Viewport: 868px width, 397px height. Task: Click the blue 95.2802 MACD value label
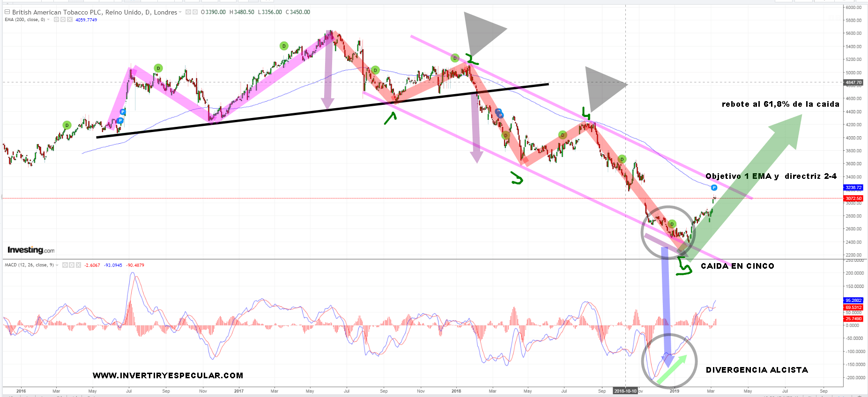coord(853,301)
